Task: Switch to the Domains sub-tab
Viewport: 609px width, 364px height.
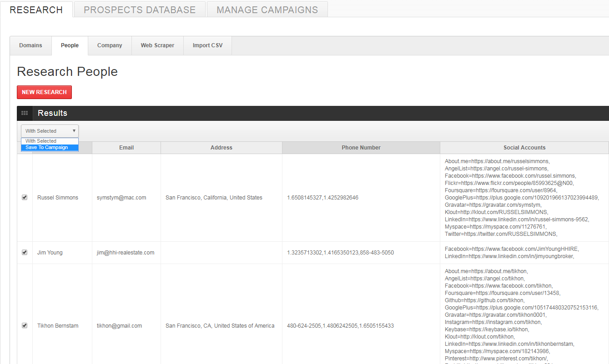Action: coord(30,45)
